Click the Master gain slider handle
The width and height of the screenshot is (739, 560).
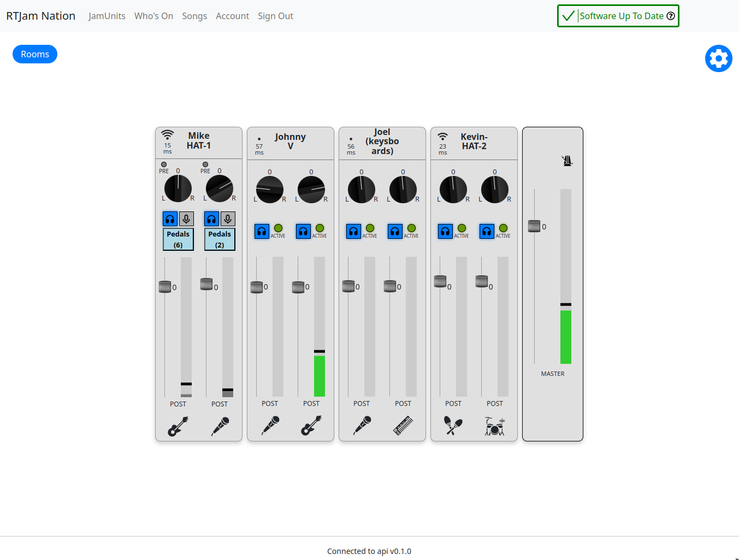pyautogui.click(x=534, y=225)
